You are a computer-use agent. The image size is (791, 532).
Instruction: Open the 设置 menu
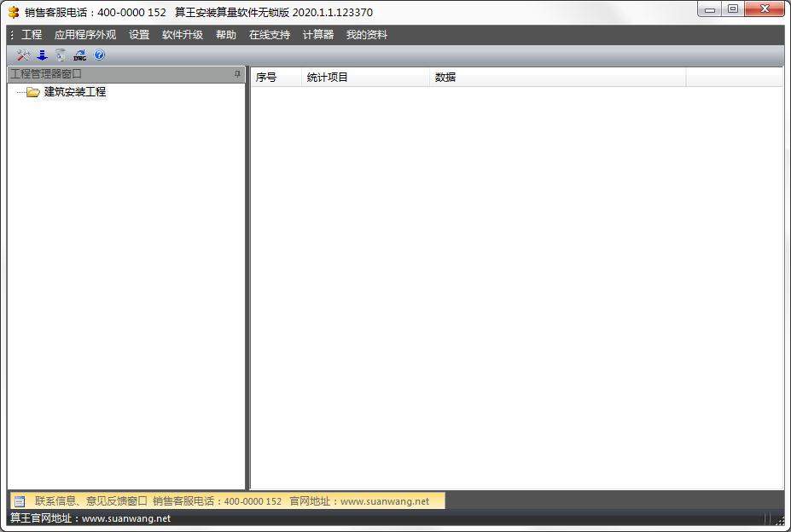[139, 35]
